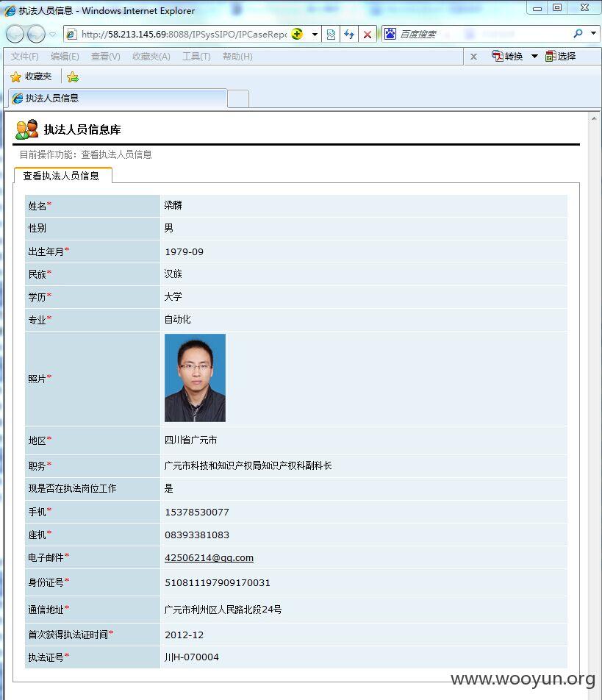Go forward with the browser Forward arrow

click(36, 34)
